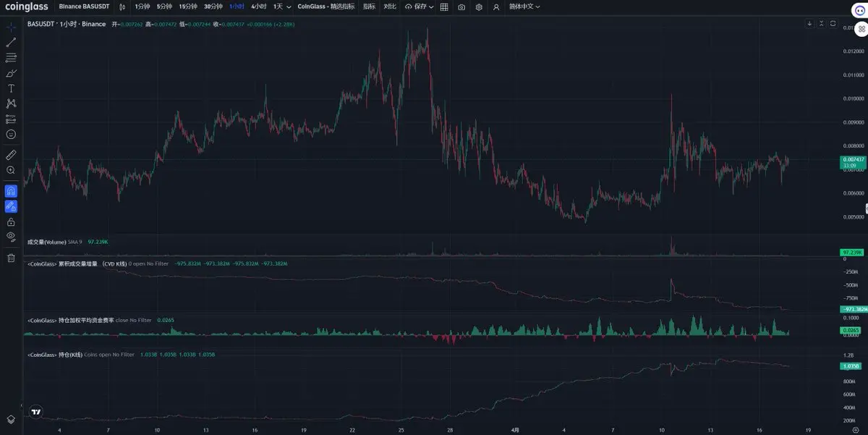Click the 对比 compare button
The height and width of the screenshot is (435, 868).
[x=390, y=7]
